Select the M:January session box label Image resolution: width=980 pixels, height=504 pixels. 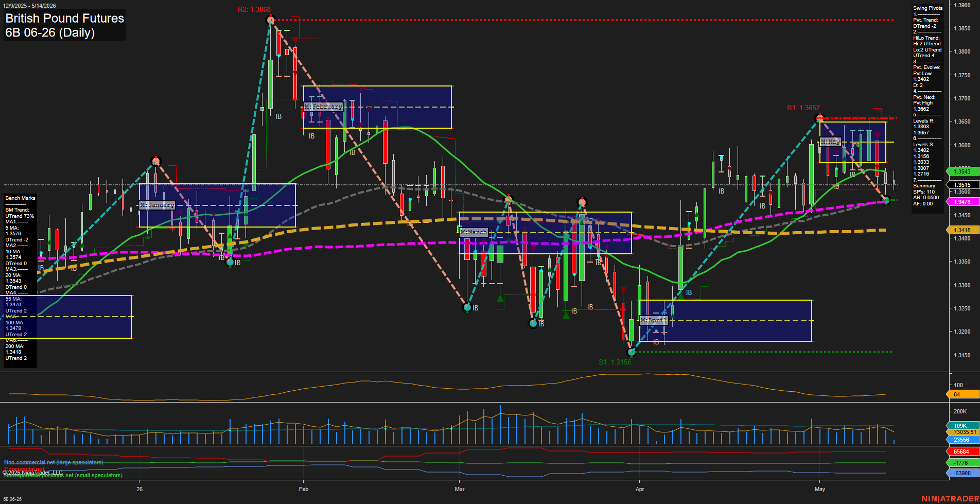(157, 205)
